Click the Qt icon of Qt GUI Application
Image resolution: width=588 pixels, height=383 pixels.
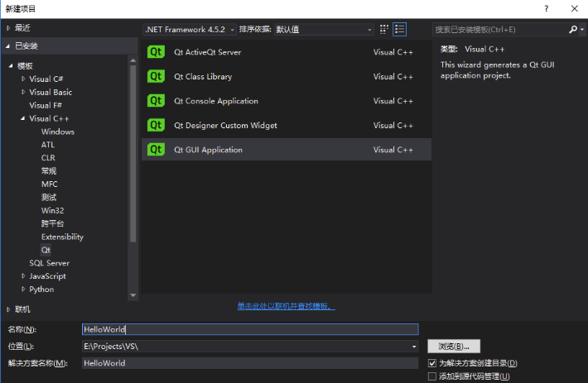coord(156,150)
